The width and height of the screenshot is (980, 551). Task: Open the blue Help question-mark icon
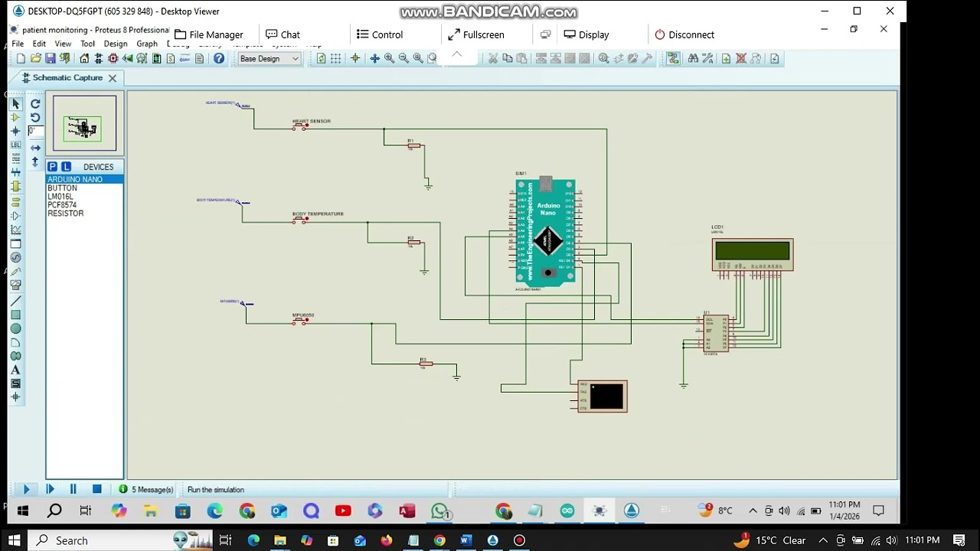point(219,58)
